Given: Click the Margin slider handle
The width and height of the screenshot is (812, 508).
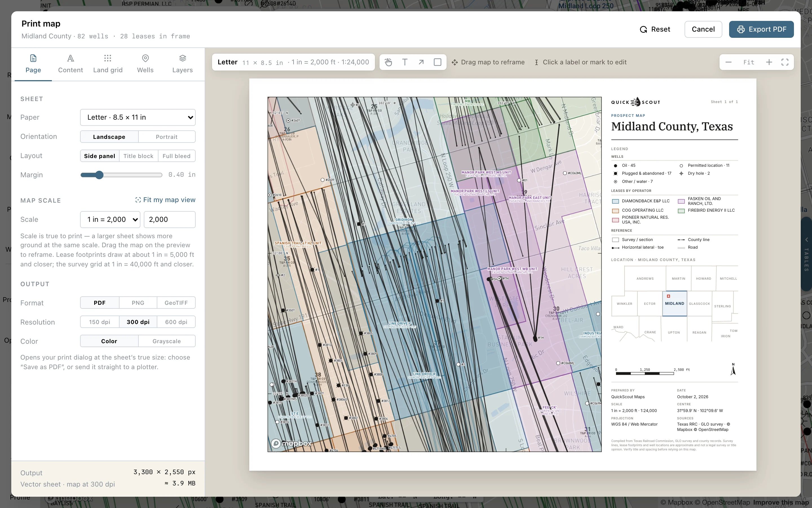Looking at the screenshot, I should [99, 175].
